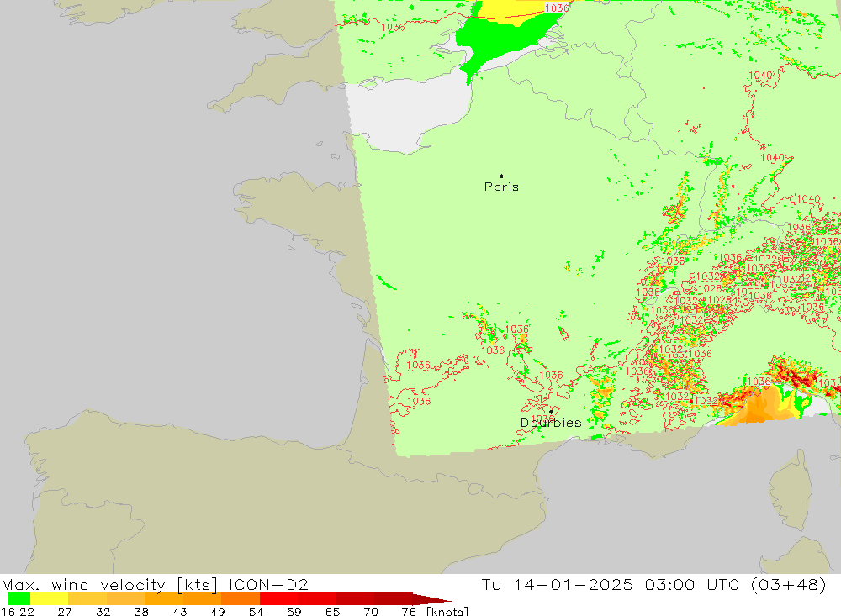Click the legend value '54'
This screenshot has height=616, width=841.
pyautogui.click(x=256, y=611)
